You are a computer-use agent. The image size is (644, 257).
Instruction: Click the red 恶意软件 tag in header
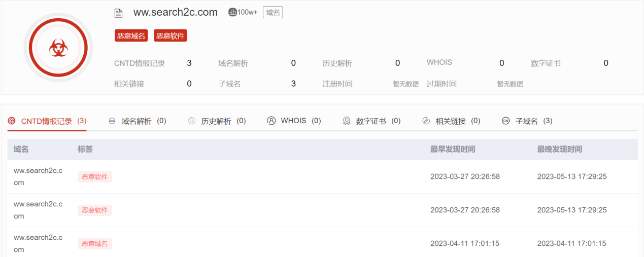(170, 35)
